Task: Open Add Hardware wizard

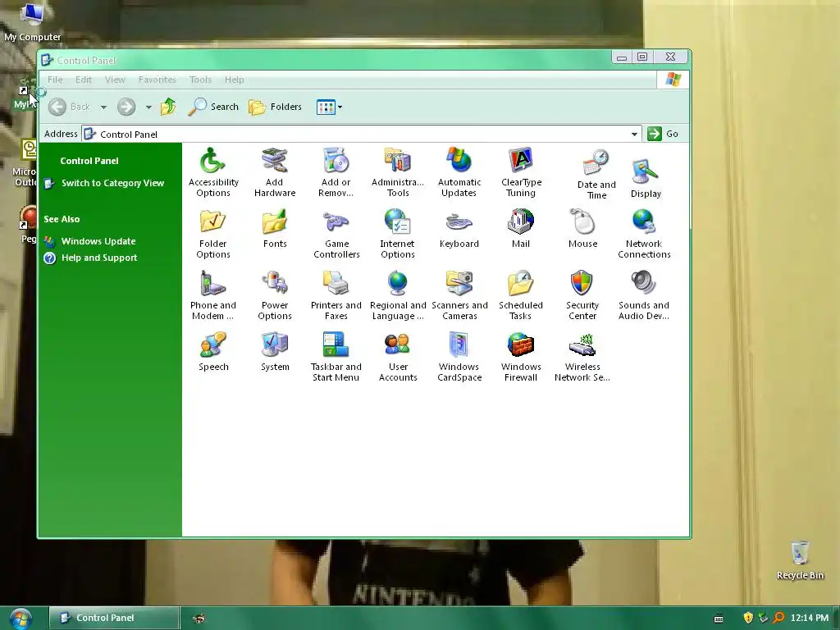Action: coord(275,172)
